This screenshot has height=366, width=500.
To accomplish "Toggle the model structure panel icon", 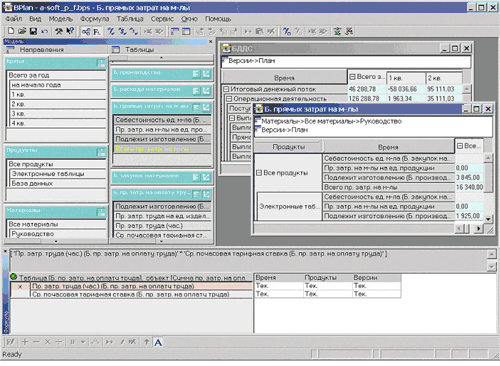I will click(86, 31).
